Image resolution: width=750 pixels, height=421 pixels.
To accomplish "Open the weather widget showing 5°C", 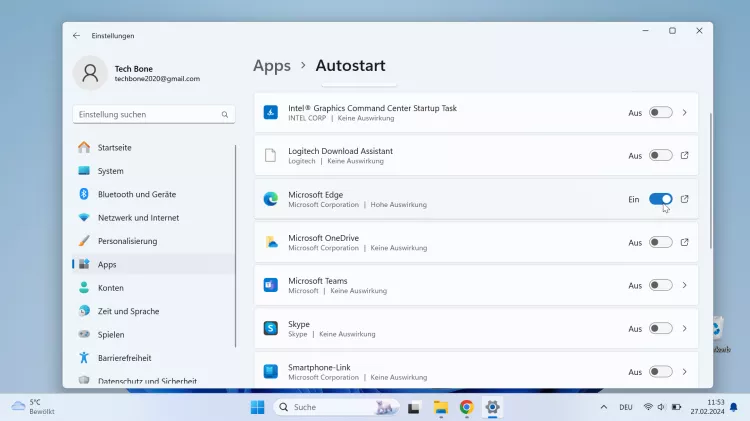I will pyautogui.click(x=33, y=407).
